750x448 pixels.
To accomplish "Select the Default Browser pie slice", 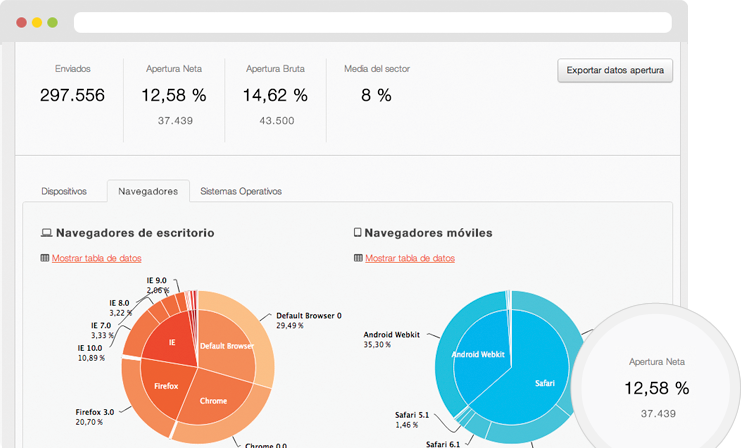I will point(227,347).
